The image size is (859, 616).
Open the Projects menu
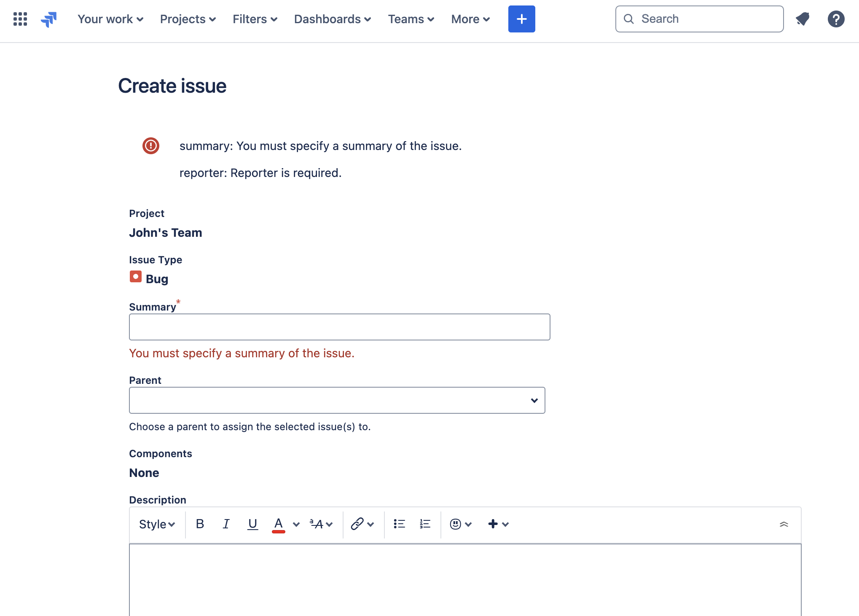coord(188,19)
